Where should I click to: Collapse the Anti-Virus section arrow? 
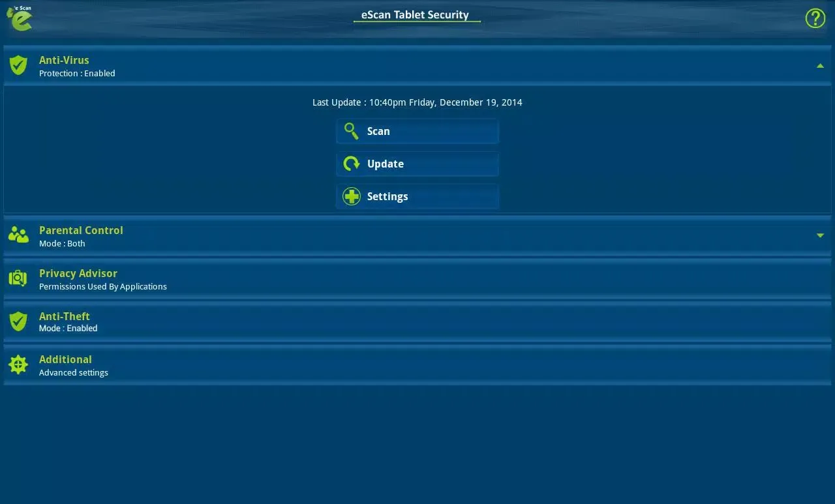[x=820, y=65]
